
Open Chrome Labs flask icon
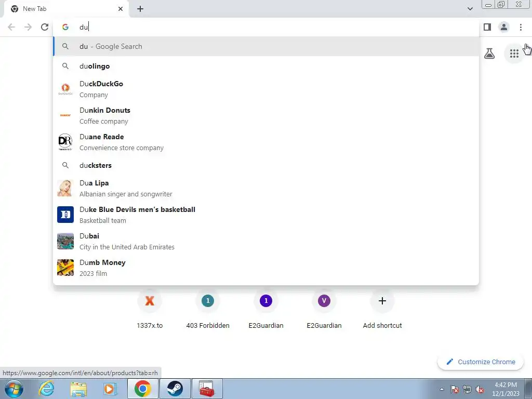[x=489, y=54]
